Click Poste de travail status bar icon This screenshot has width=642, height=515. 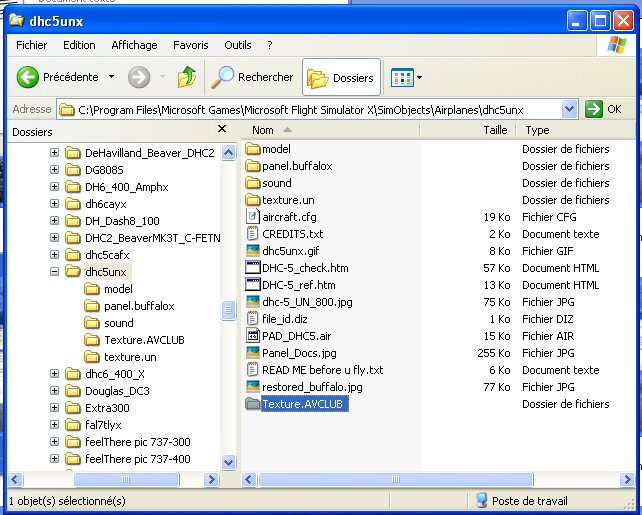[x=482, y=500]
